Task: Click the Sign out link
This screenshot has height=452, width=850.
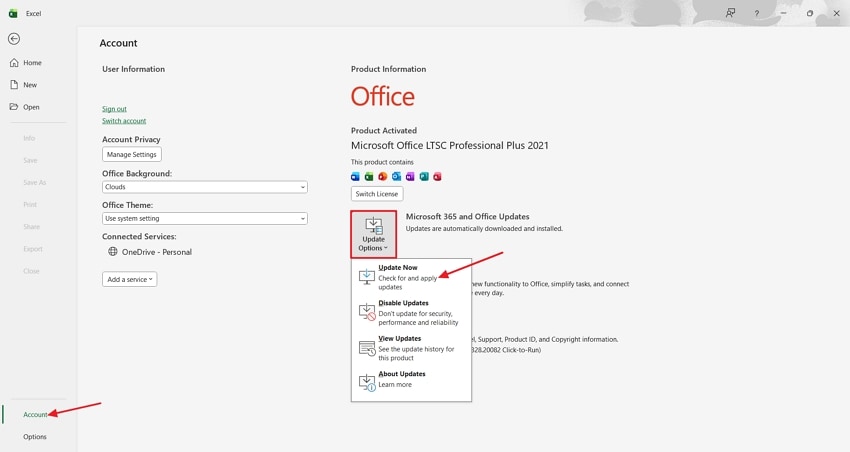Action: click(x=114, y=109)
